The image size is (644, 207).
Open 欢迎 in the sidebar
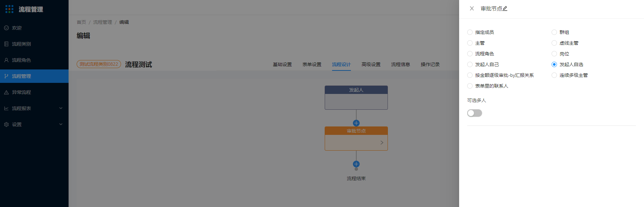point(34,28)
